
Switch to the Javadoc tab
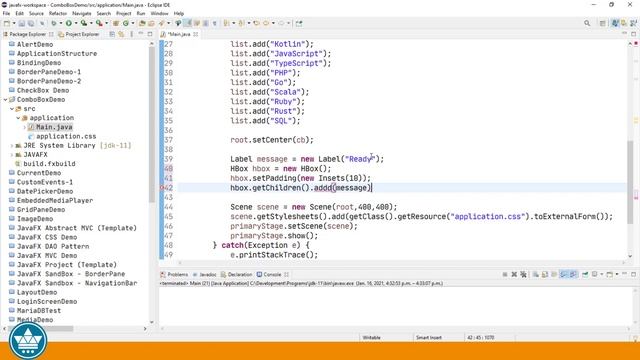click(x=204, y=274)
